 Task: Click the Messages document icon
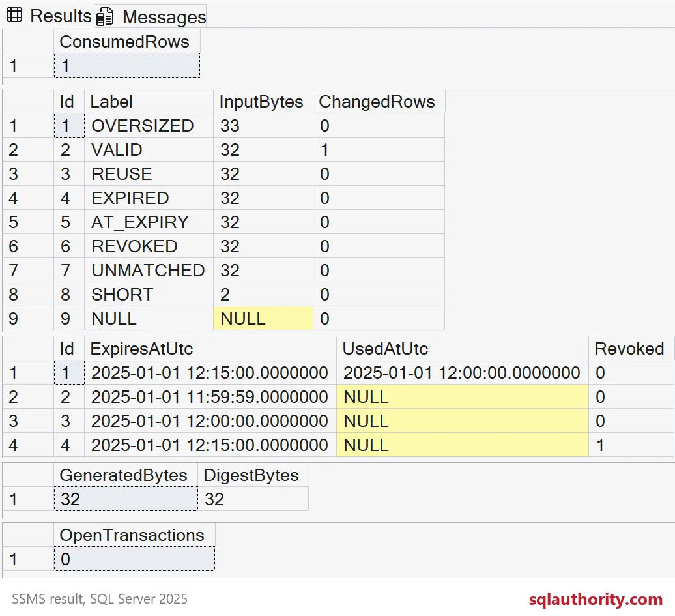(105, 17)
